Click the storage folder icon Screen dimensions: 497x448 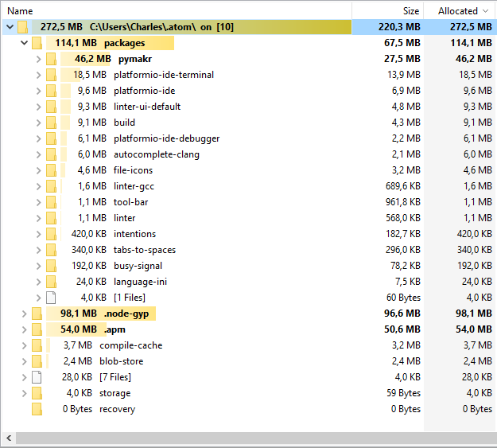(x=37, y=393)
